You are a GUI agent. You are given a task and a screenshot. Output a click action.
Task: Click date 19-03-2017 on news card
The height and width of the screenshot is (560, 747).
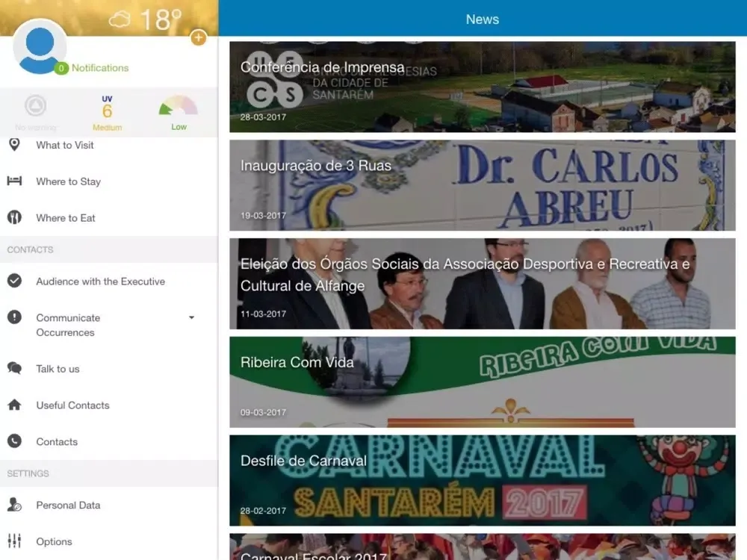coord(263,216)
